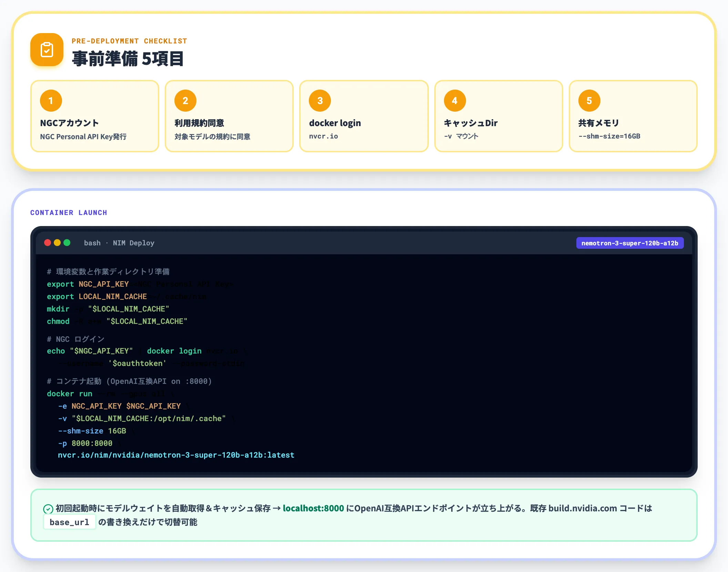Click the コンテナ起動 (OpenAI互換API on :8000) comment
The width and height of the screenshot is (728, 572).
click(x=129, y=381)
